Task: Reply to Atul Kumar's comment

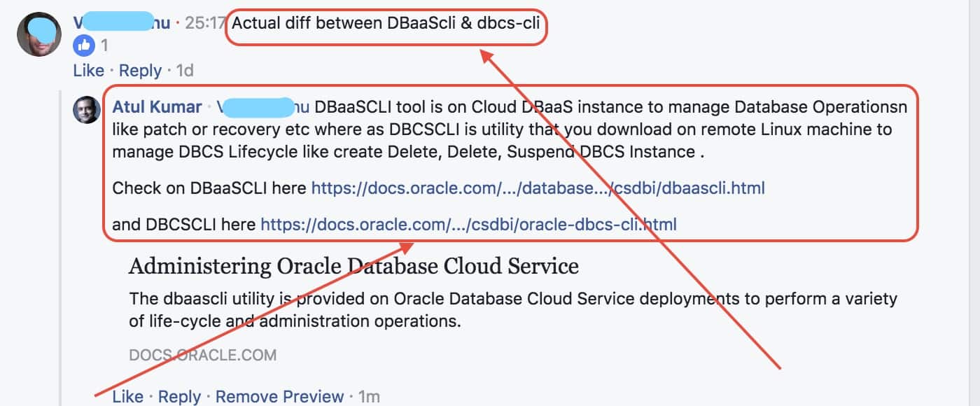Action: click(179, 397)
